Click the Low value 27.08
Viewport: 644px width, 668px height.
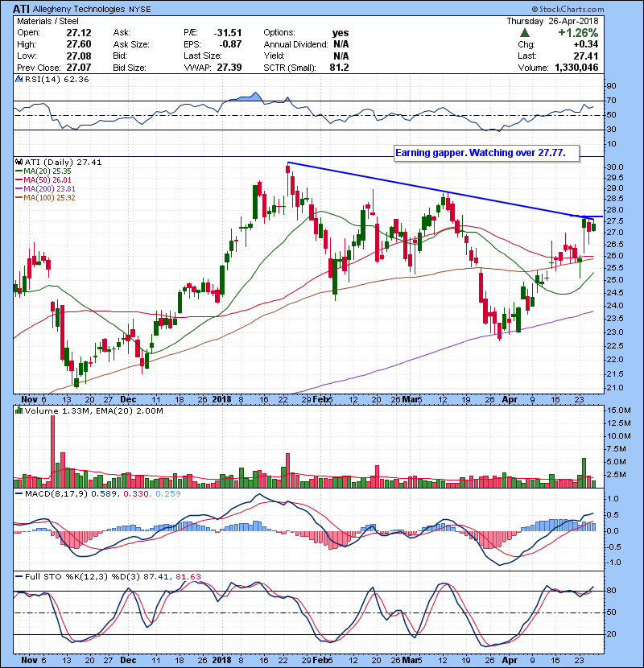[79, 56]
